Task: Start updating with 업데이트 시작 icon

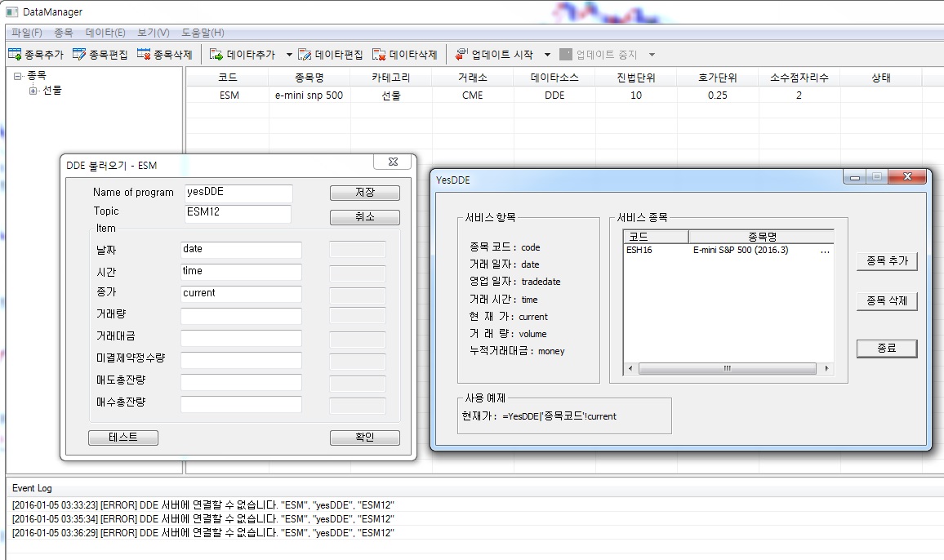Action: coord(461,55)
